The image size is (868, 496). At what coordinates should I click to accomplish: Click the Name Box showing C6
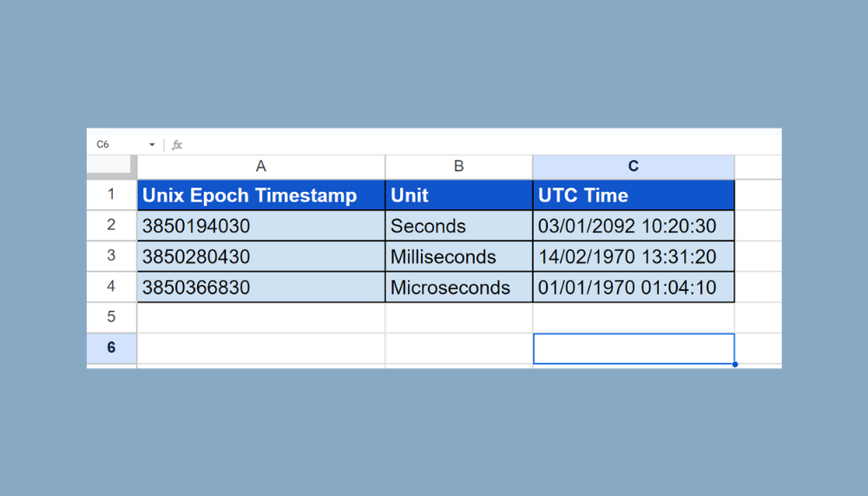click(117, 144)
